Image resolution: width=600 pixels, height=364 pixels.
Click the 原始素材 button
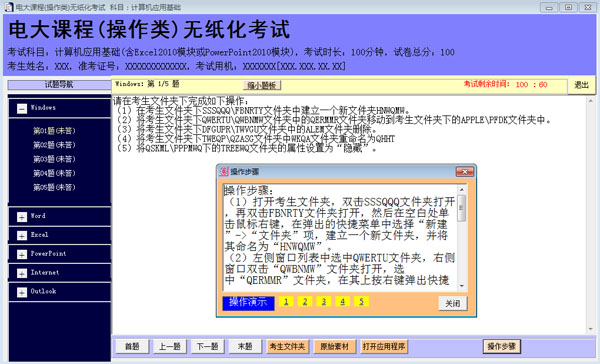tap(334, 347)
